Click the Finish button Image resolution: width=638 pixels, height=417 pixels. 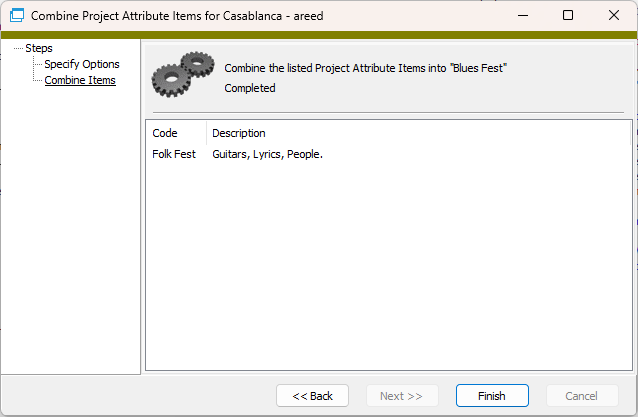pyautogui.click(x=492, y=395)
